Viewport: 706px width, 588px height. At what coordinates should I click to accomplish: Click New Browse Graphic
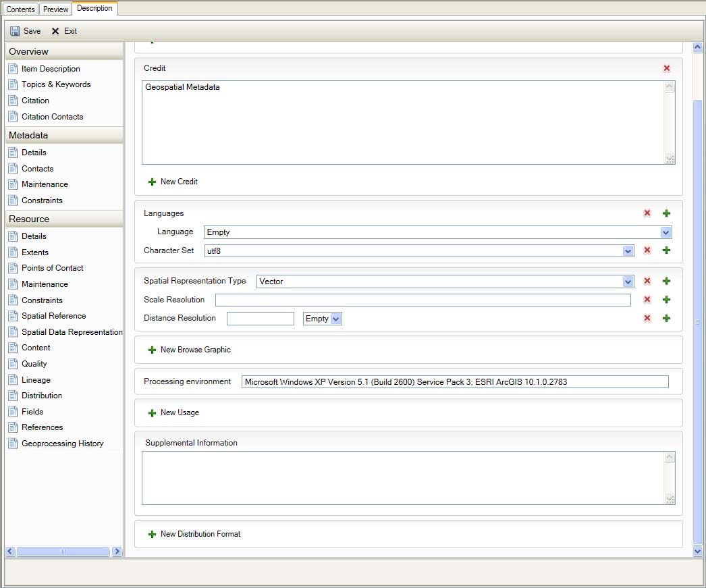[x=190, y=350]
